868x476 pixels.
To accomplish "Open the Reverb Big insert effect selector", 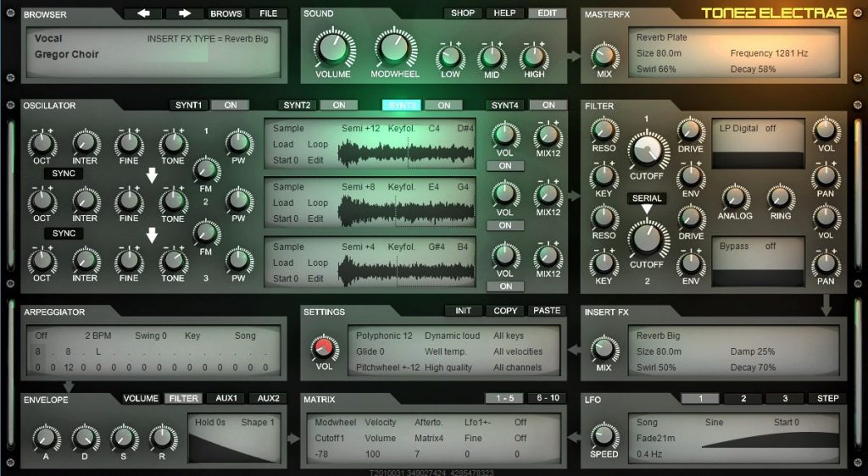I will point(658,335).
